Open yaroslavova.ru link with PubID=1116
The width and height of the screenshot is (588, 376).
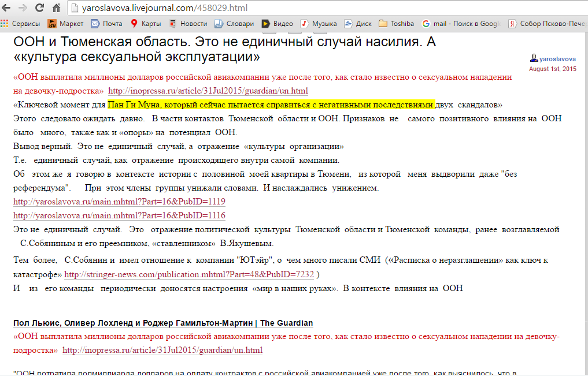point(119,215)
